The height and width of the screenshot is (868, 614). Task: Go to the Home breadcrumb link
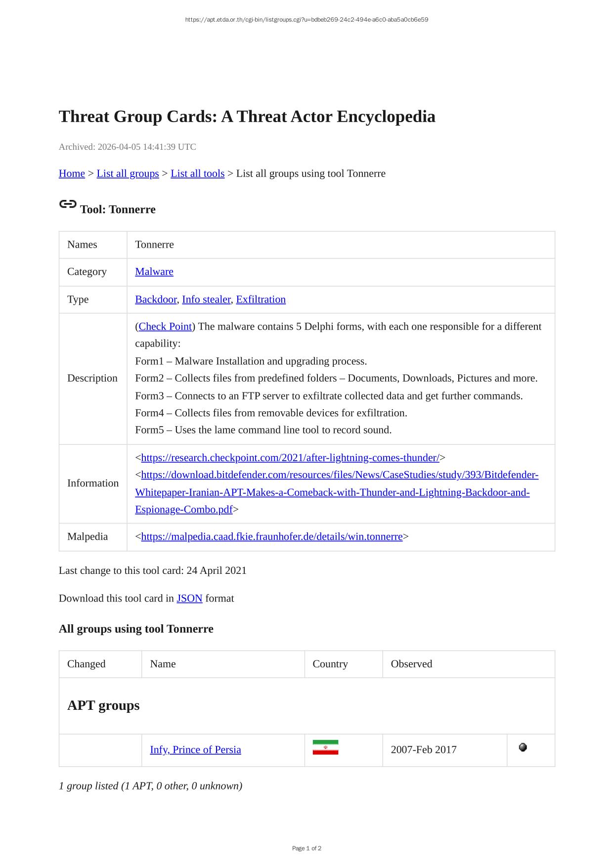pyautogui.click(x=72, y=174)
